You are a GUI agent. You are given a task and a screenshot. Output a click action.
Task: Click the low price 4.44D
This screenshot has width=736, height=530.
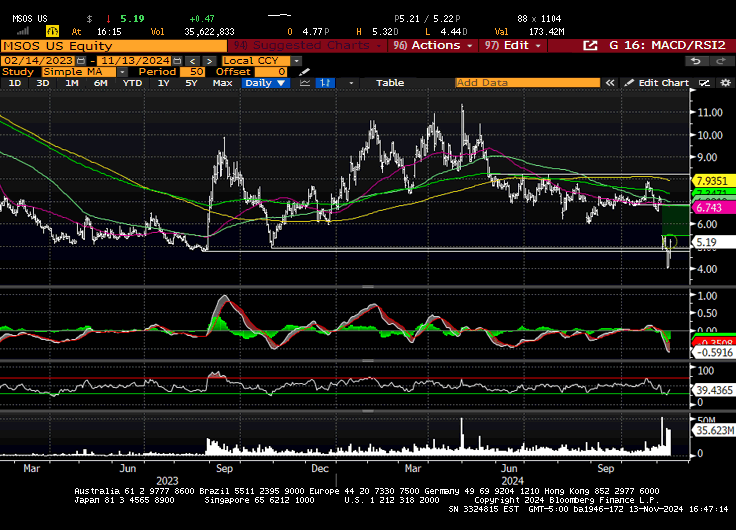pyautogui.click(x=454, y=32)
